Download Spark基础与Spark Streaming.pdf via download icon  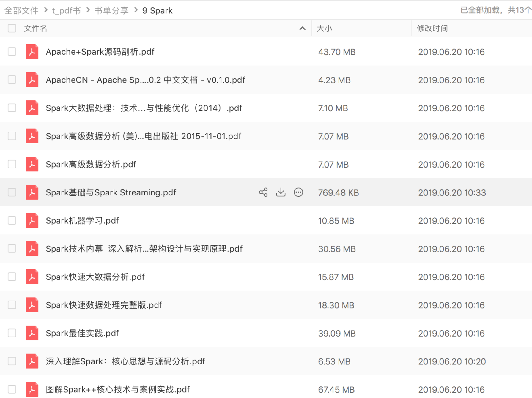[x=281, y=192]
